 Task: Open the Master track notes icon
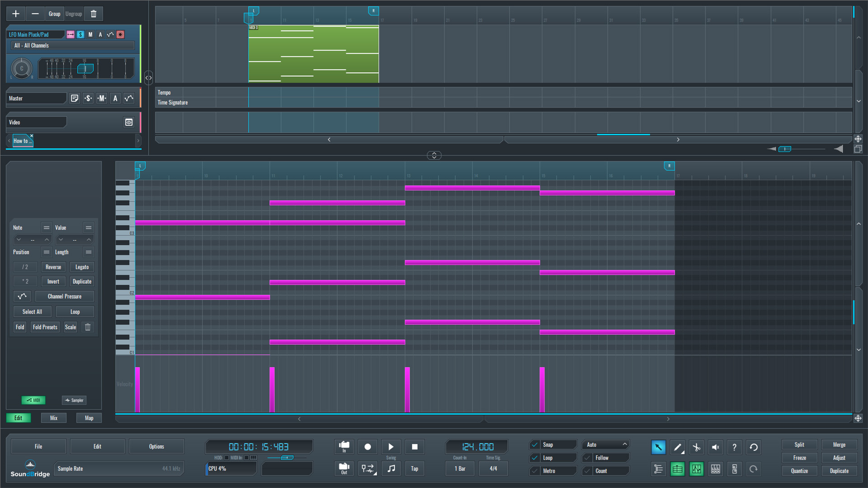(x=75, y=98)
